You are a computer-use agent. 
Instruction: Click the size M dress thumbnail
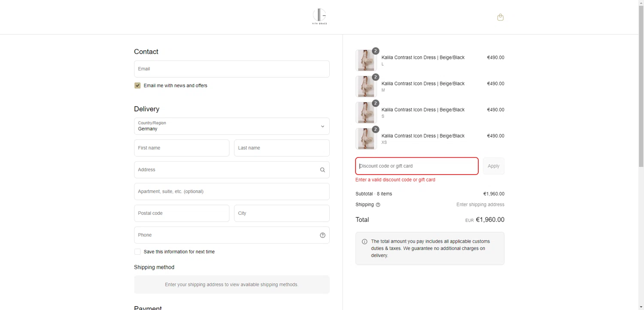tap(366, 87)
